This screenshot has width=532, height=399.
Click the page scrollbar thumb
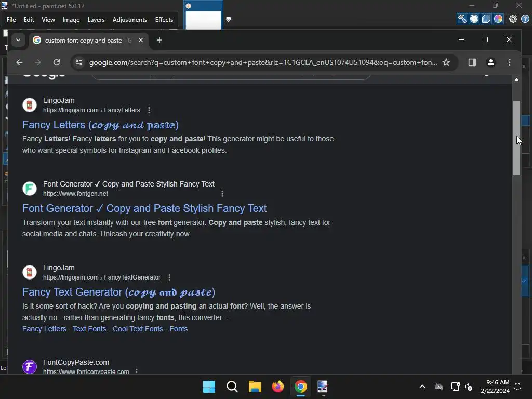516,138
